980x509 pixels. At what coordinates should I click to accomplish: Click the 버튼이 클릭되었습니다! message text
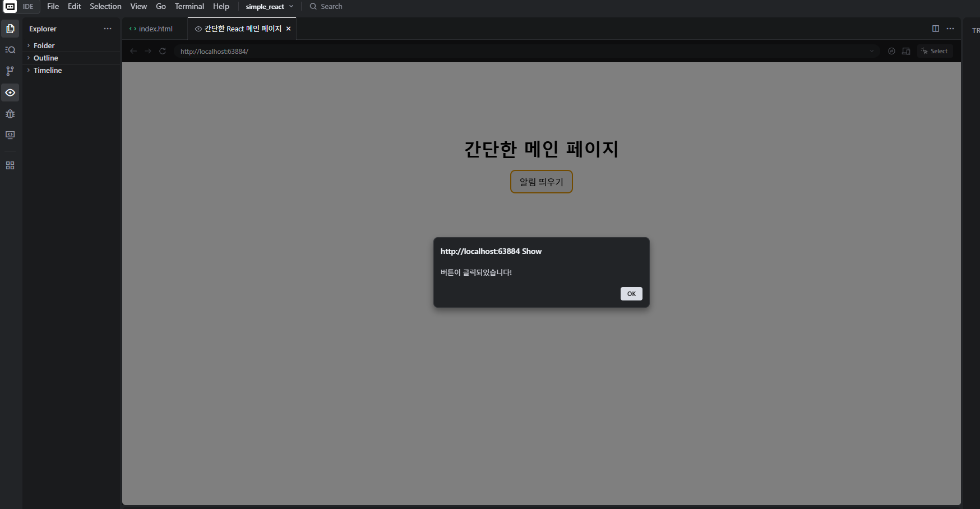click(x=476, y=272)
